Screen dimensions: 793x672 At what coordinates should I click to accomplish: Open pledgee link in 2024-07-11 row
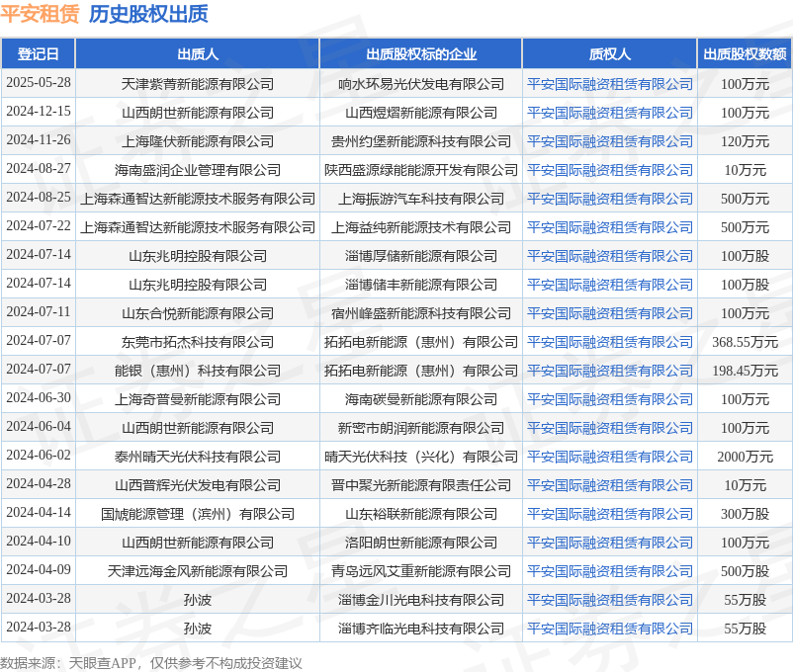click(x=610, y=313)
